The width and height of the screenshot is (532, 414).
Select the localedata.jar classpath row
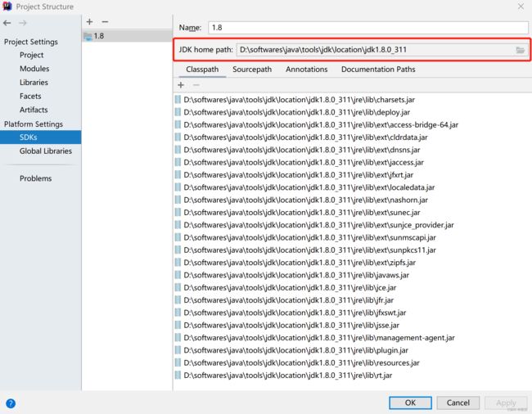pyautogui.click(x=352, y=187)
